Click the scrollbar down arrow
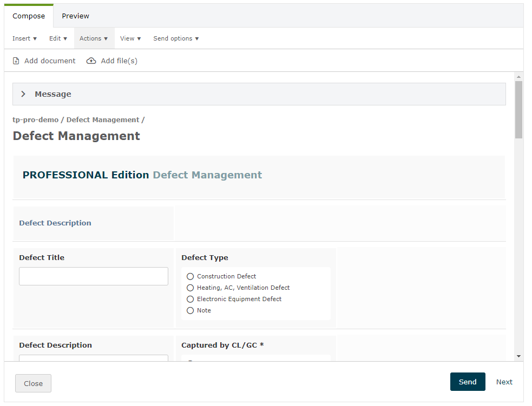Screen dimensions: 532x406 518,356
